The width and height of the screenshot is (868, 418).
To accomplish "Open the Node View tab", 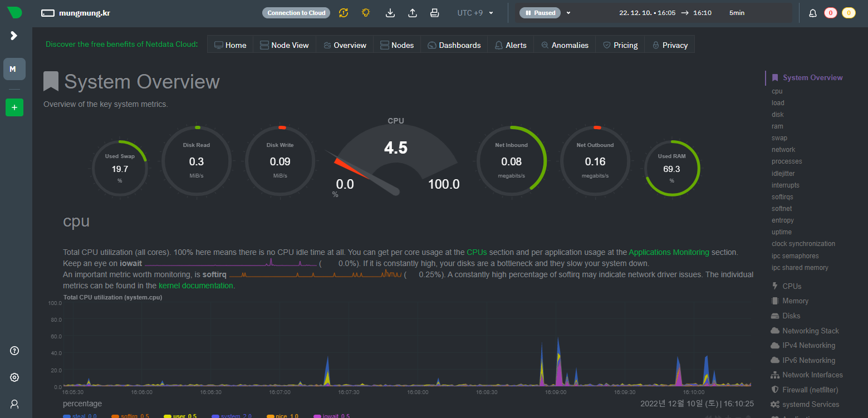I will [285, 45].
